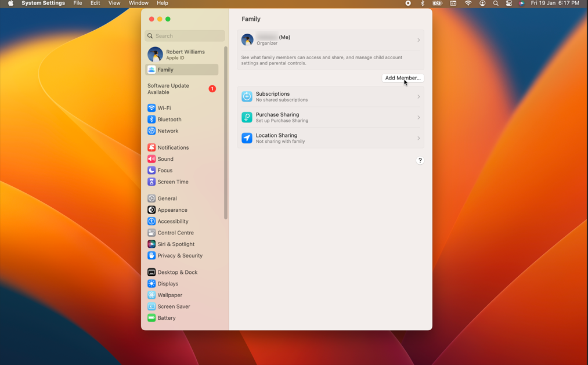Open Accessibility icon in sidebar

pyautogui.click(x=151, y=221)
